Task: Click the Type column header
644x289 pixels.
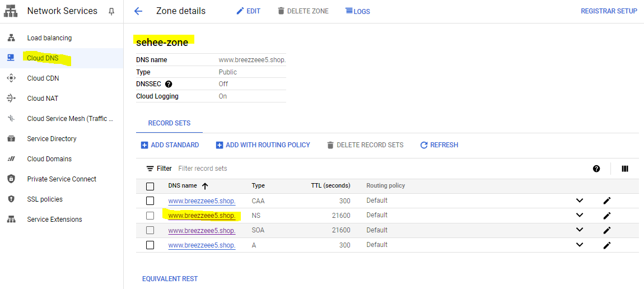Action: (x=258, y=185)
